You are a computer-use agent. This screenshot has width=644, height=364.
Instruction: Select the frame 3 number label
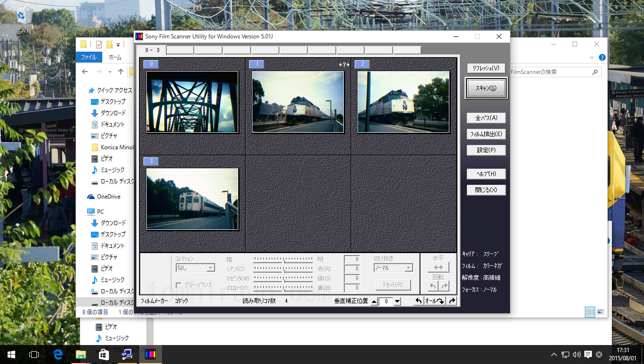click(x=151, y=161)
